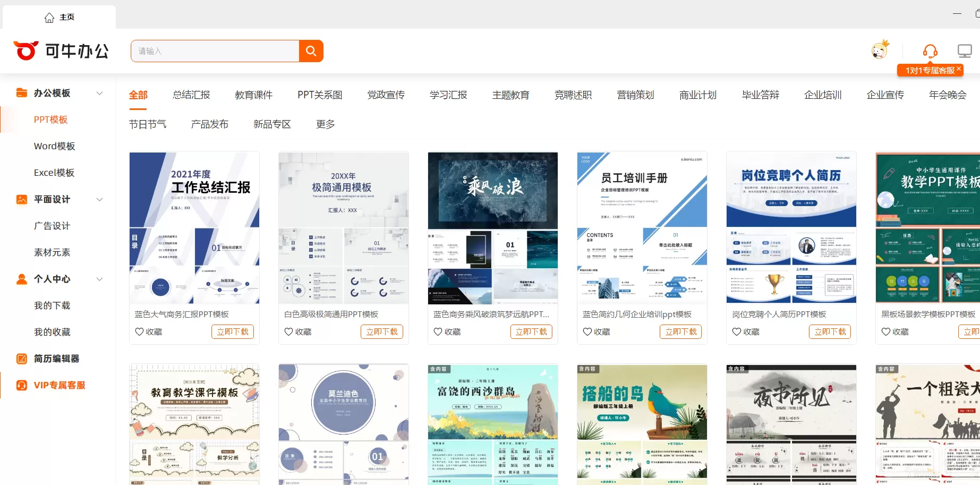Select the 竞聘述职 category tab
980x485 pixels.
pyautogui.click(x=573, y=95)
